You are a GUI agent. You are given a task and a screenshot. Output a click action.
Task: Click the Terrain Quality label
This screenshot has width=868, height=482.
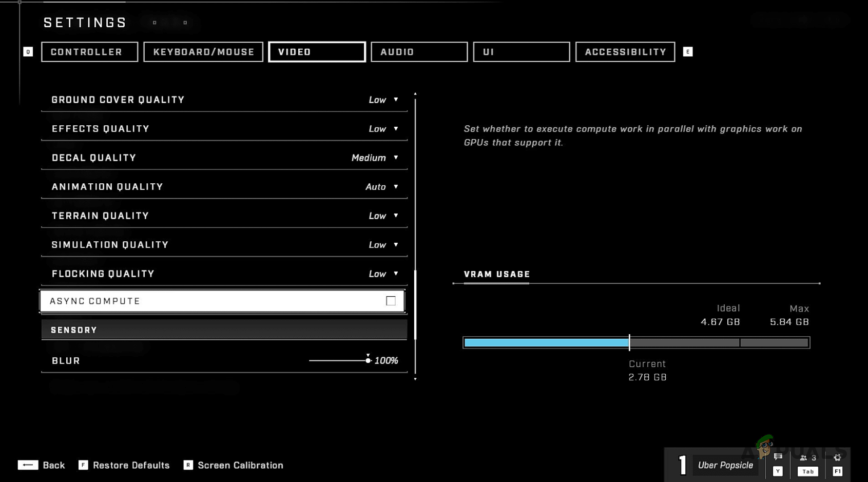coord(100,216)
